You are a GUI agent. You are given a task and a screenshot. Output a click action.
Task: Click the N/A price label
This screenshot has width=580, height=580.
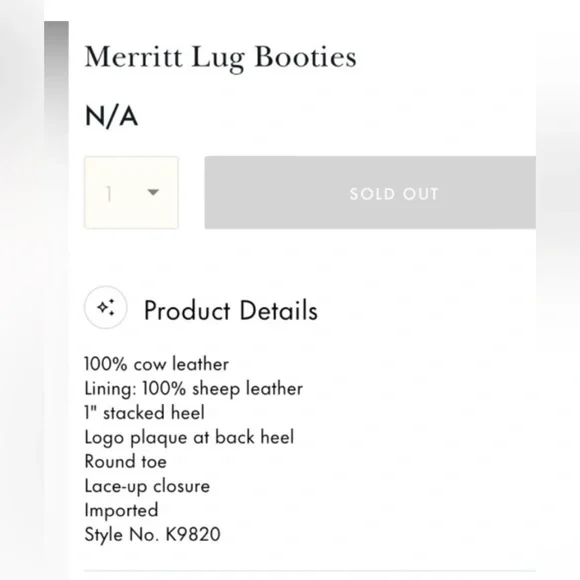pos(111,116)
